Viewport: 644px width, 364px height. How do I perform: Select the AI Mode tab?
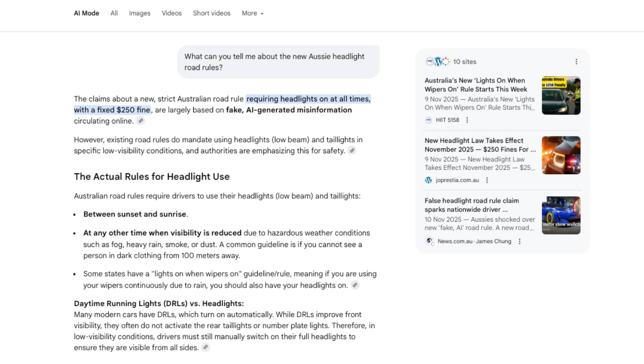(87, 13)
